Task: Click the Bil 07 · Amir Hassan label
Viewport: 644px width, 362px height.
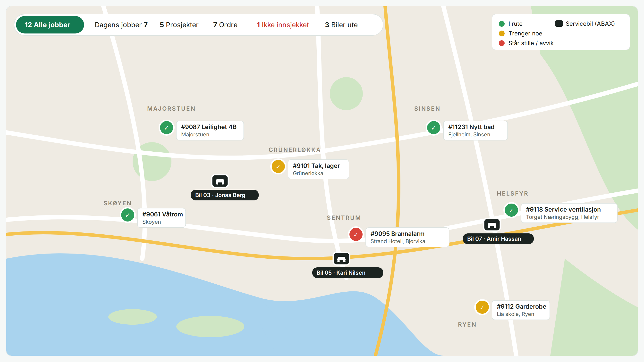Action: [x=498, y=239]
